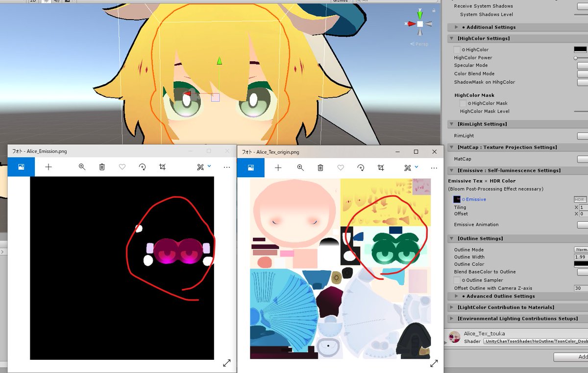Open collection view in Alice_Tex_origin.png Photos window
588x373 pixels.
pos(250,167)
